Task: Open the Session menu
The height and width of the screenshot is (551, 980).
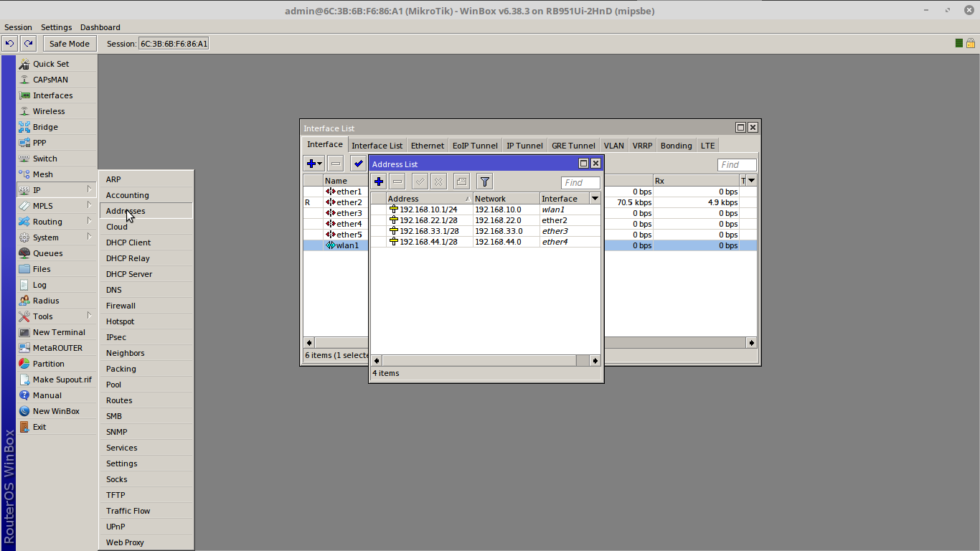Action: [18, 27]
